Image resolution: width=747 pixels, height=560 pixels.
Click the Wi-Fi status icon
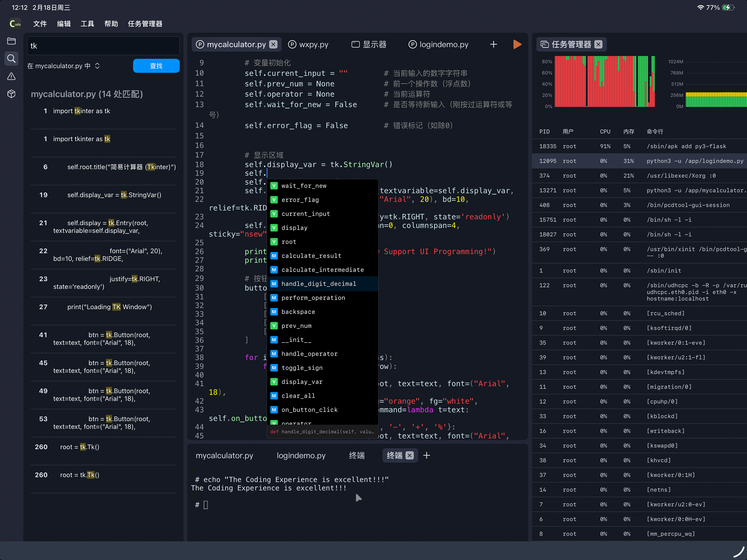pos(701,7)
